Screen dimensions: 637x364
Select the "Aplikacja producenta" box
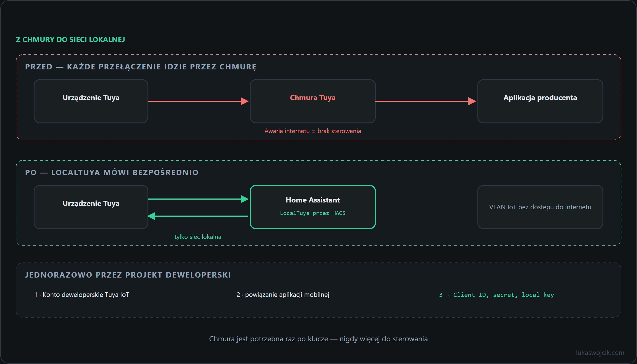click(540, 101)
